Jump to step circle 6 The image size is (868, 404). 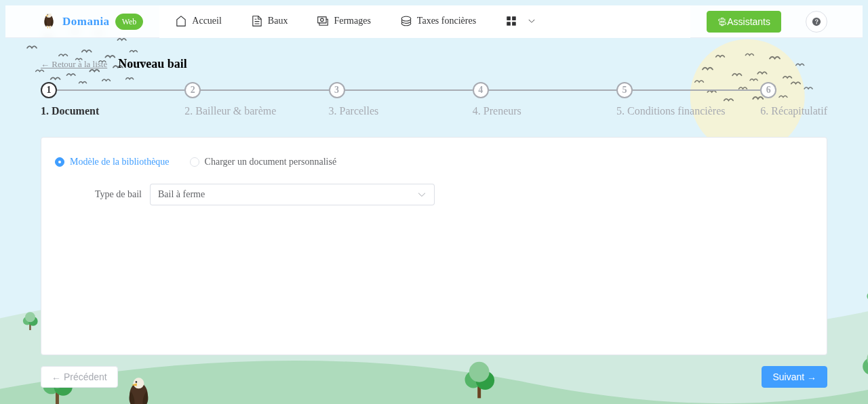click(x=768, y=90)
